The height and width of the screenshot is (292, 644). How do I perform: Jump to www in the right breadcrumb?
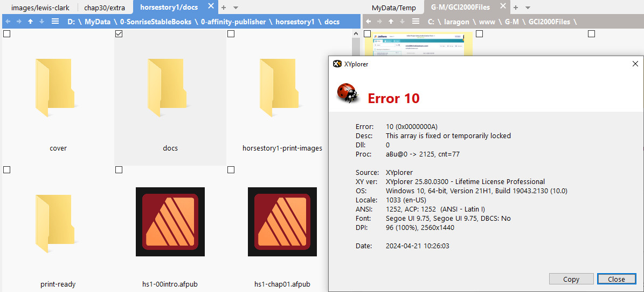point(488,22)
